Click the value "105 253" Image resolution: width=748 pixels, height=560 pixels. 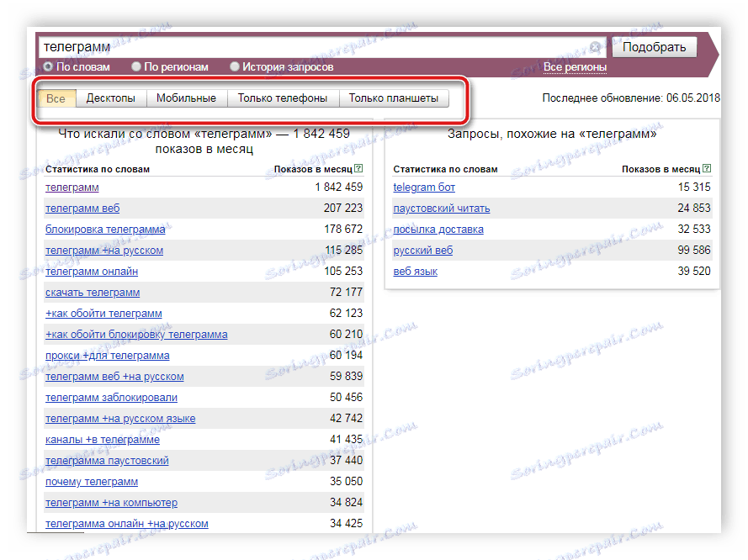click(x=343, y=271)
